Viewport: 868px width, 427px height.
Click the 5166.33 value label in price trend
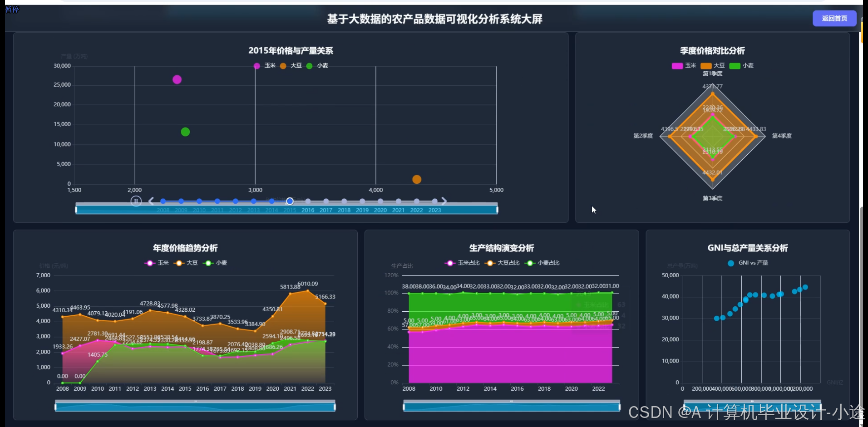click(325, 297)
